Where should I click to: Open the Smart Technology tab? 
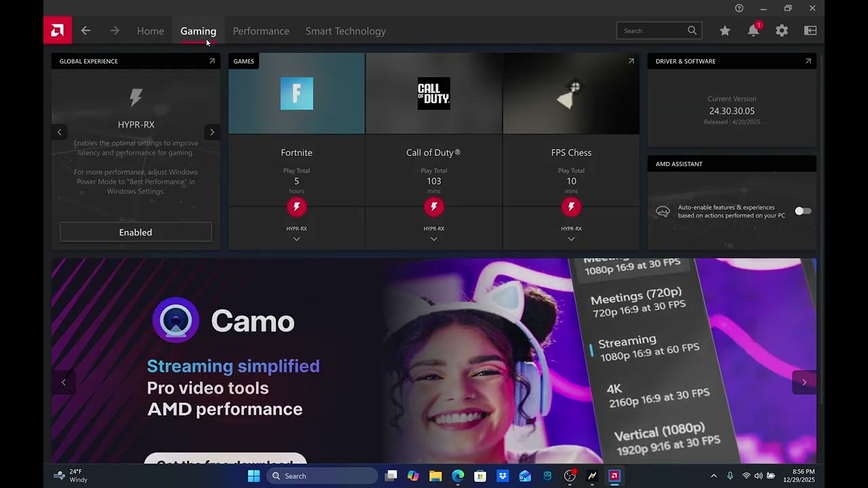[346, 31]
